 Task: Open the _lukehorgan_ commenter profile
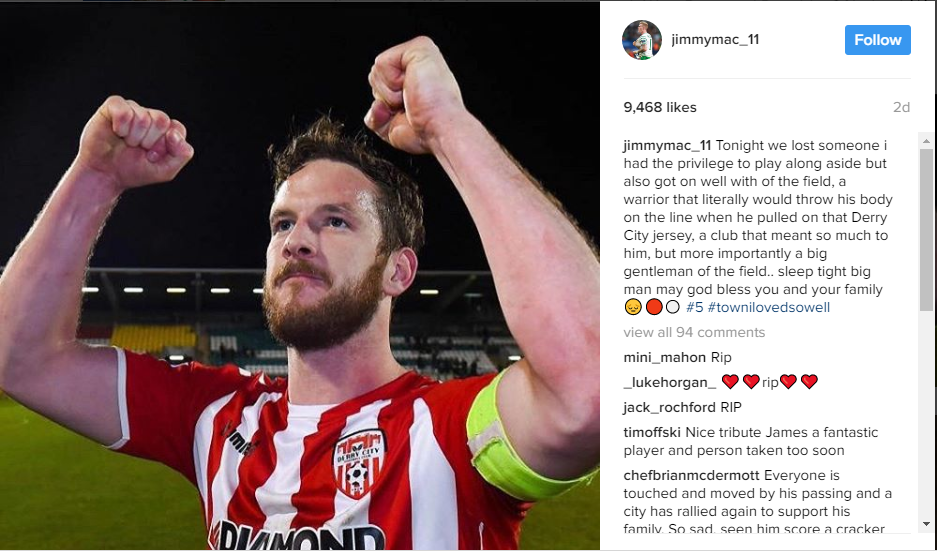point(669,382)
